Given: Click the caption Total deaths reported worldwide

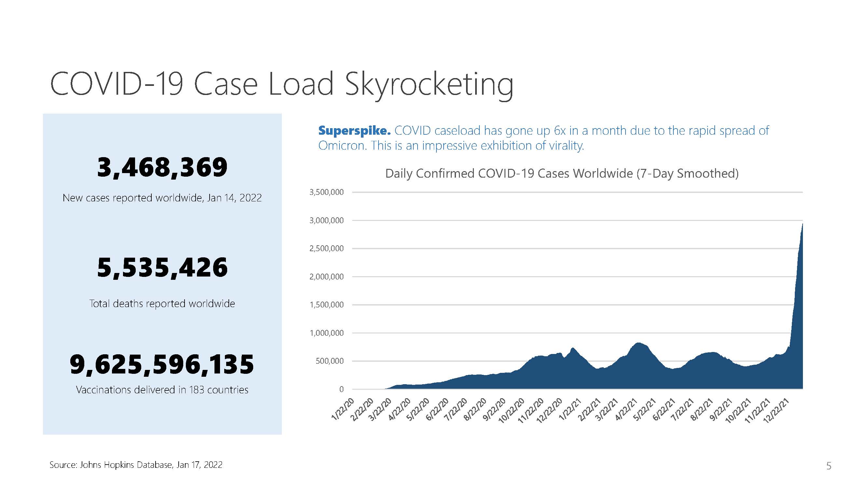Looking at the screenshot, I should [162, 304].
